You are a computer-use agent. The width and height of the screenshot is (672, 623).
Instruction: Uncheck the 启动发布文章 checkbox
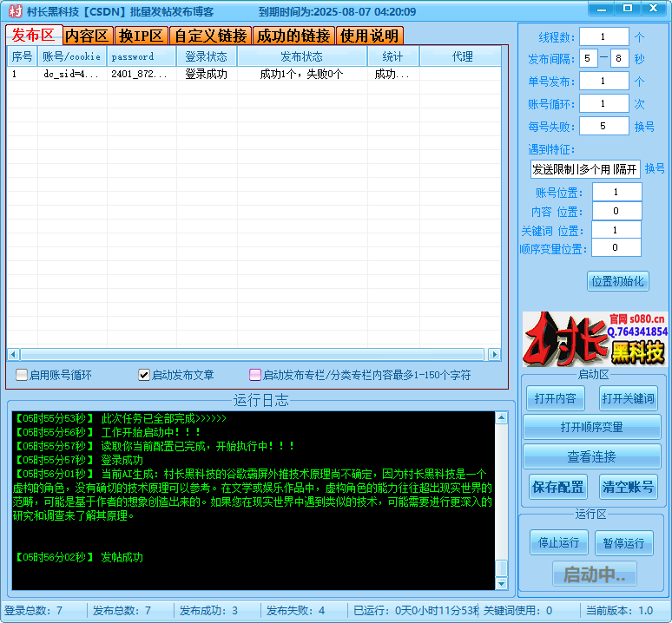(144, 375)
